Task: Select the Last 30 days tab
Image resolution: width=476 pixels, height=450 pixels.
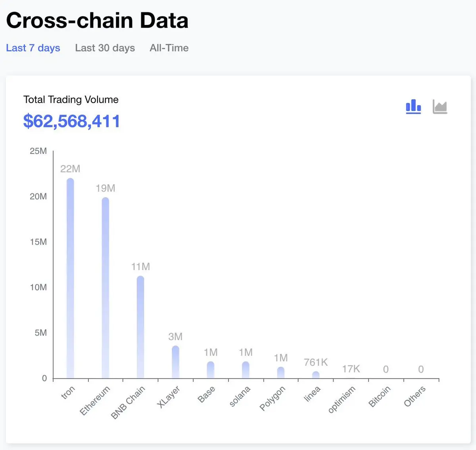Action: [x=105, y=48]
